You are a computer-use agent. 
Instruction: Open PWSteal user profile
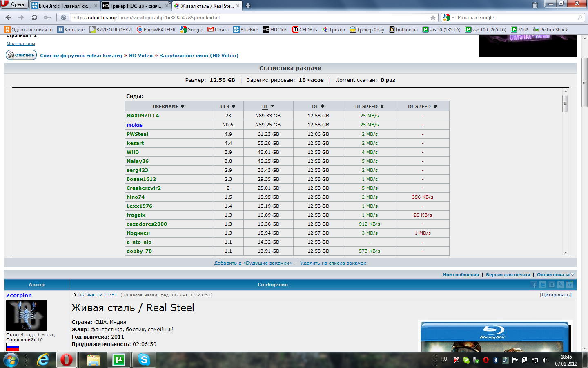pos(137,134)
